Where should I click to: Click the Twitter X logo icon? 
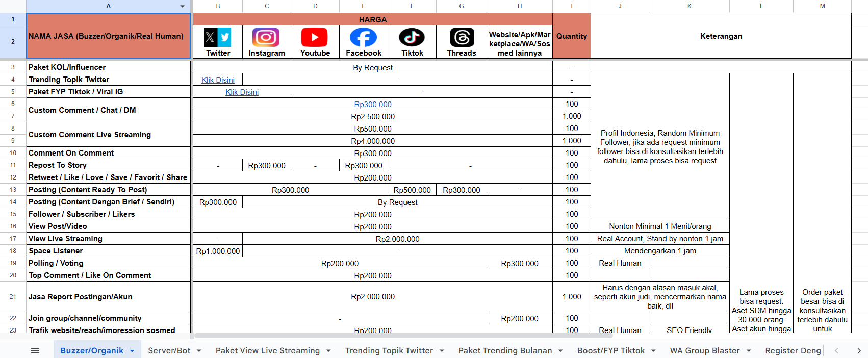[x=218, y=37]
